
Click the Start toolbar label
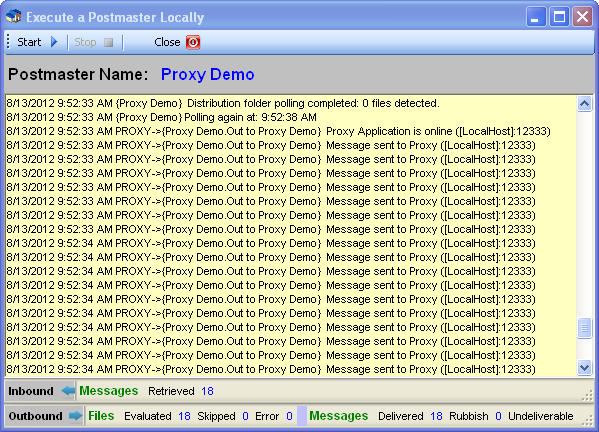[x=29, y=42]
